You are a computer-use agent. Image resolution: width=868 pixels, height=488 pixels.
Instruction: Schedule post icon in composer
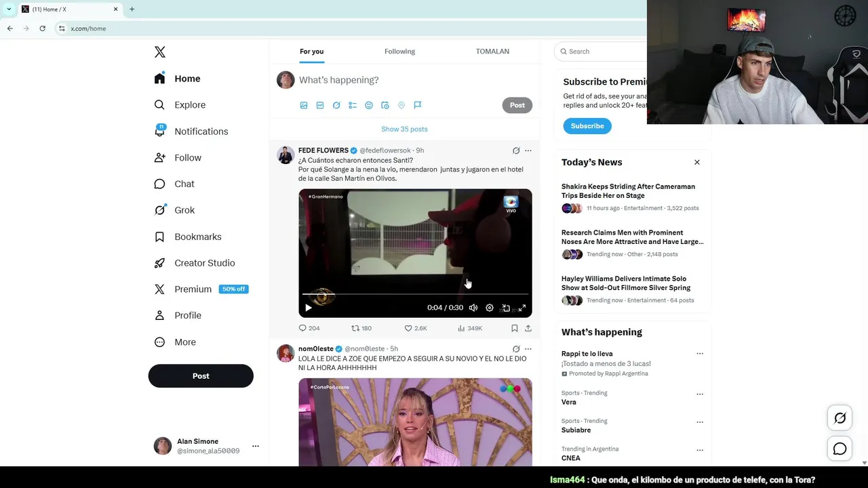[385, 105]
